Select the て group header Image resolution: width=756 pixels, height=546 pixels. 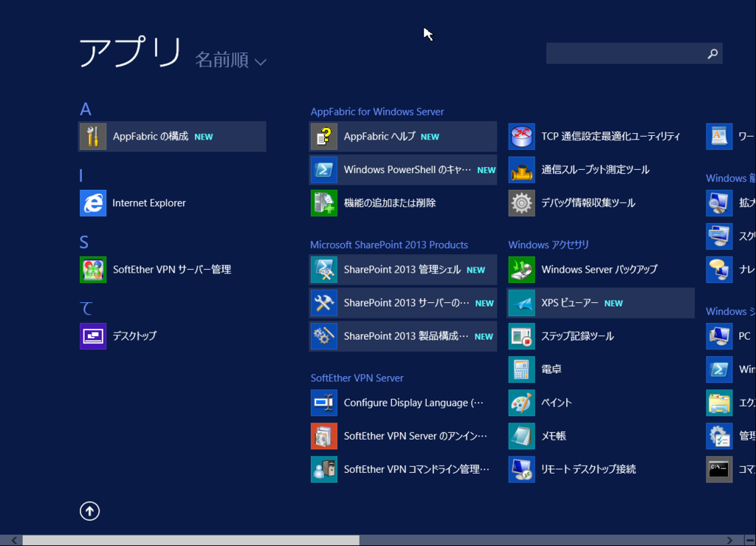(x=86, y=309)
